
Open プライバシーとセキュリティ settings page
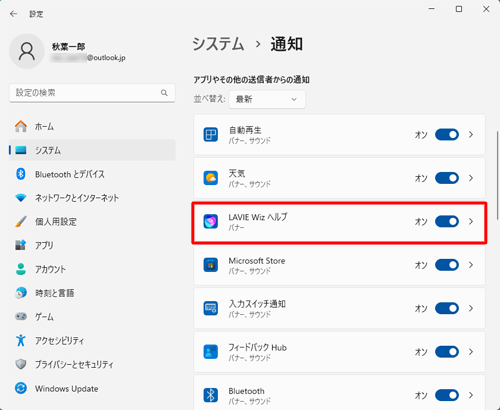click(x=92, y=364)
